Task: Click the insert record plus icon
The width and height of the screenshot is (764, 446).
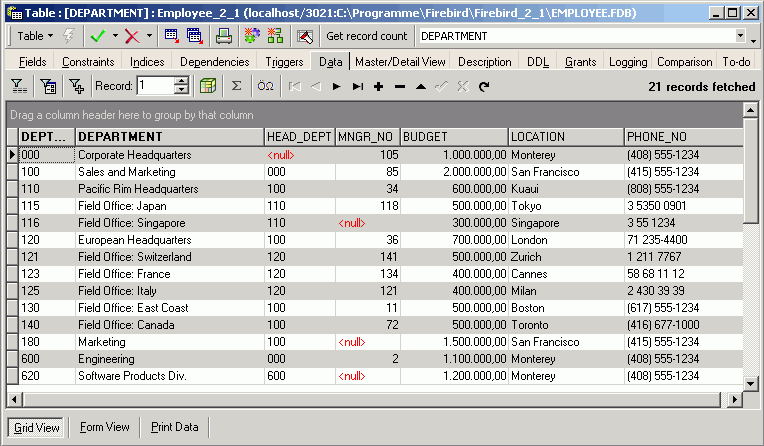Action: (x=378, y=87)
